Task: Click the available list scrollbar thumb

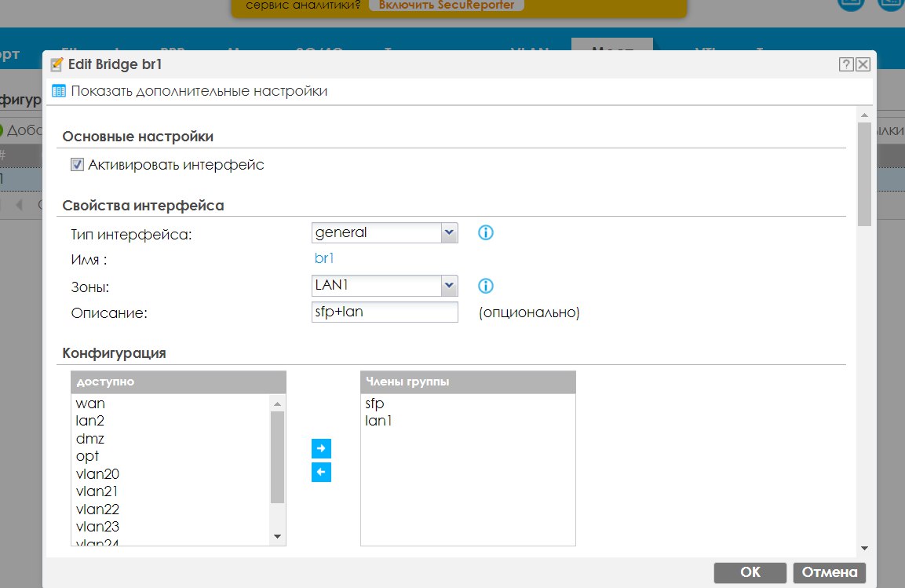Action: point(278,457)
